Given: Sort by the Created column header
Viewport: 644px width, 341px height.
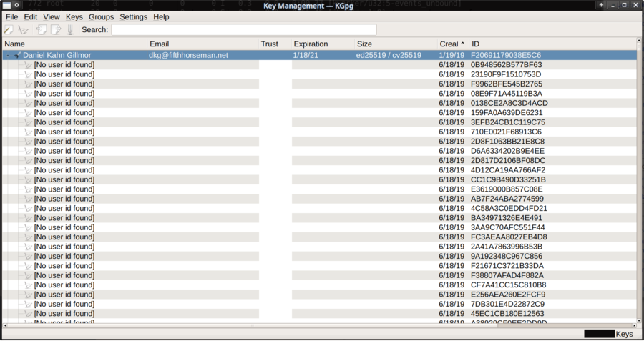Looking at the screenshot, I should (454, 44).
